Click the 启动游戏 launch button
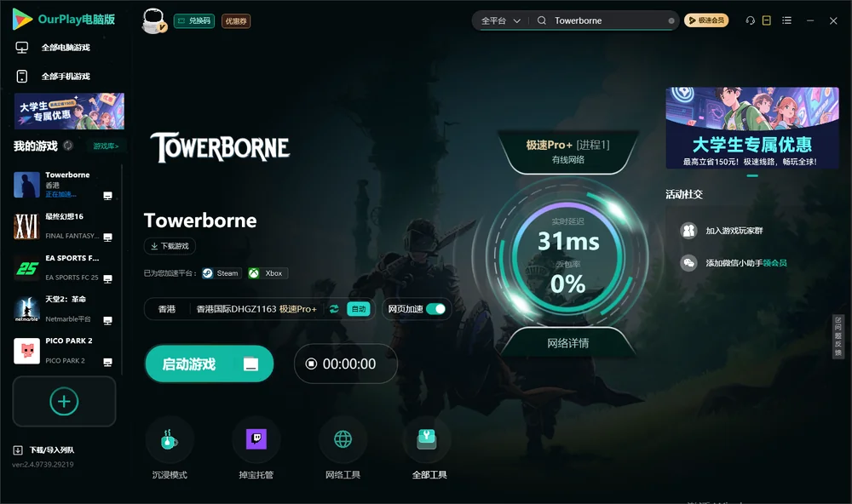This screenshot has width=852, height=504. (x=210, y=364)
